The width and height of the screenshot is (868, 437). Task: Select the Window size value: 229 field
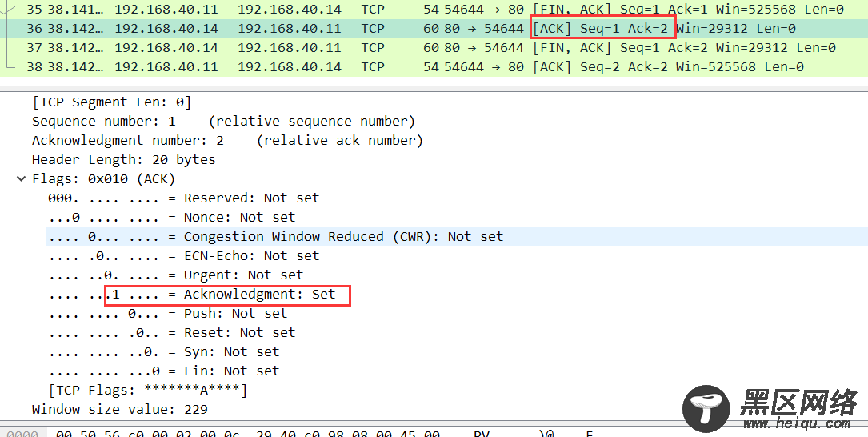(119, 409)
